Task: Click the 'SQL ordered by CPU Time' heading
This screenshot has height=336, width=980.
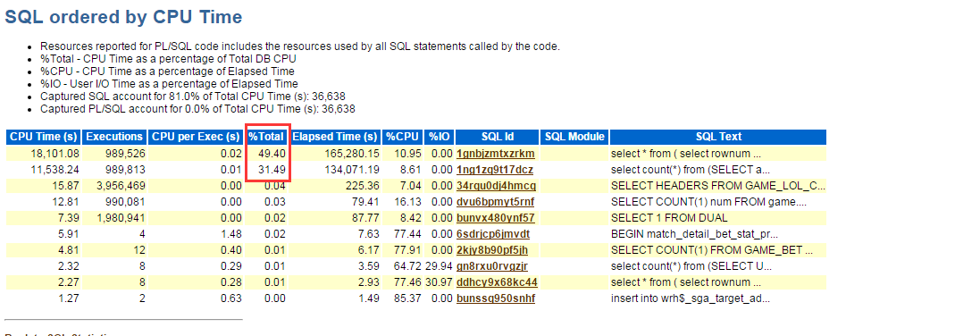Action: (x=123, y=17)
